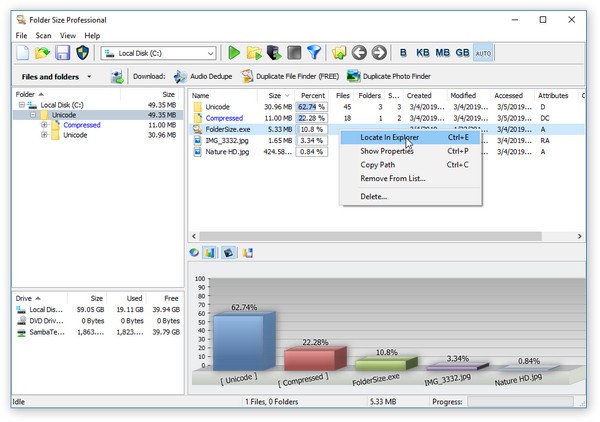Viewport: 600px width, 422px height.
Task: Choose Locate In Explorer from the context menu
Action: (x=389, y=137)
